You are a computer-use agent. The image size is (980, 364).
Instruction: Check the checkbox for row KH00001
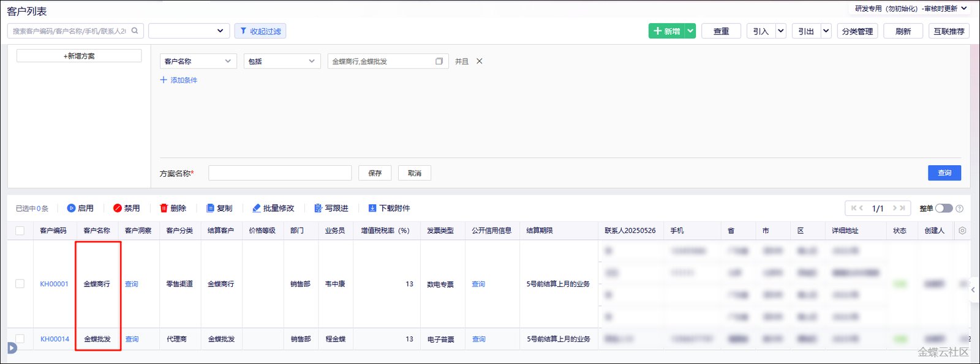[20, 284]
